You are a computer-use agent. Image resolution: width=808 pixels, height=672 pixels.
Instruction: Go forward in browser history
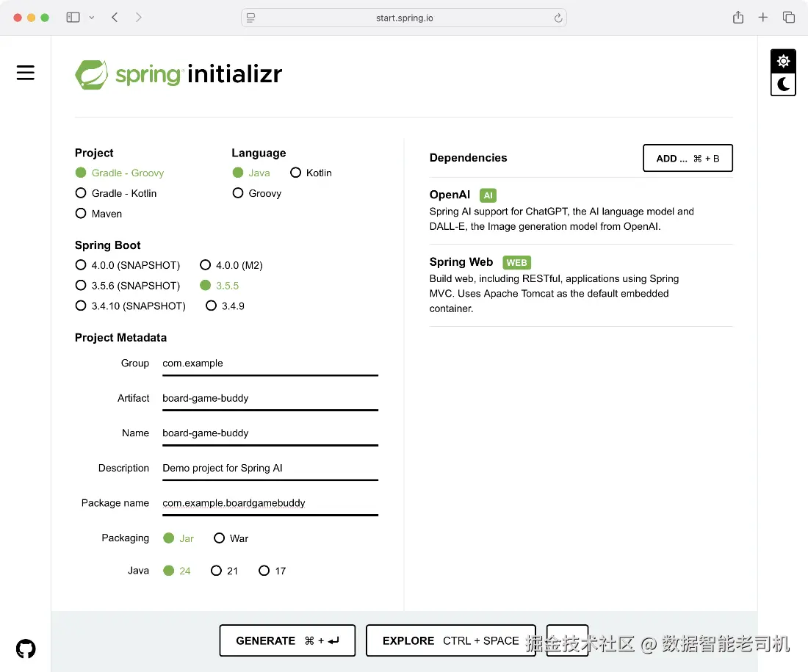tap(138, 18)
